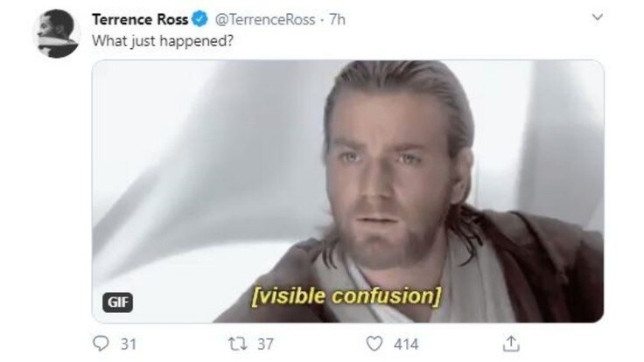Retweet this post using the arrows icon

coord(238,344)
